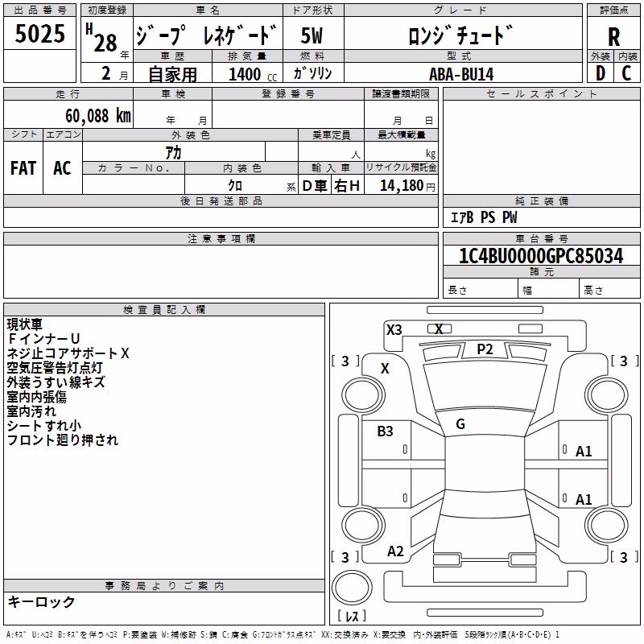The image size is (644, 644).
Task: Click the G mark on the windshield
Action: tap(460, 424)
